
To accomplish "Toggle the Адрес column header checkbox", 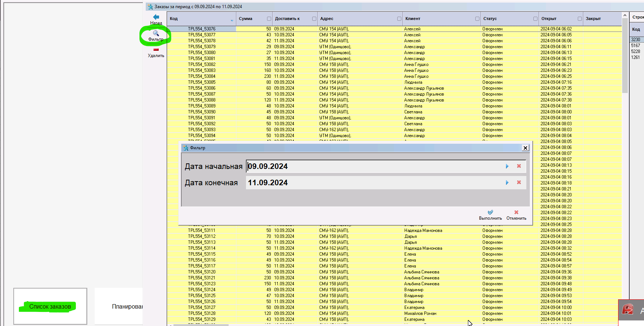I will [399, 19].
